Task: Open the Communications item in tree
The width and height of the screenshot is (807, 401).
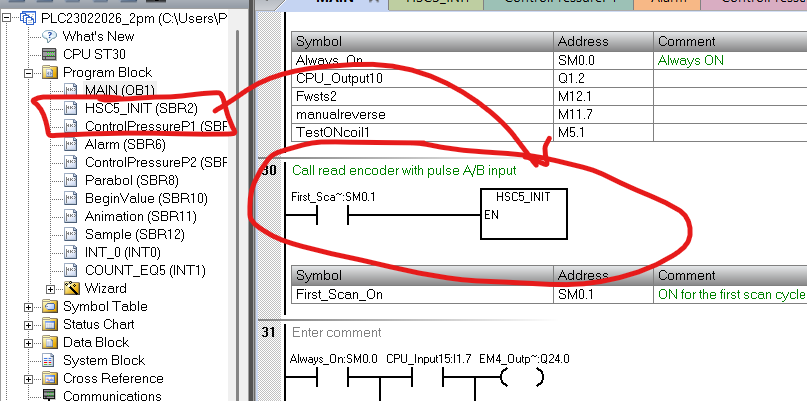Action: [x=112, y=396]
